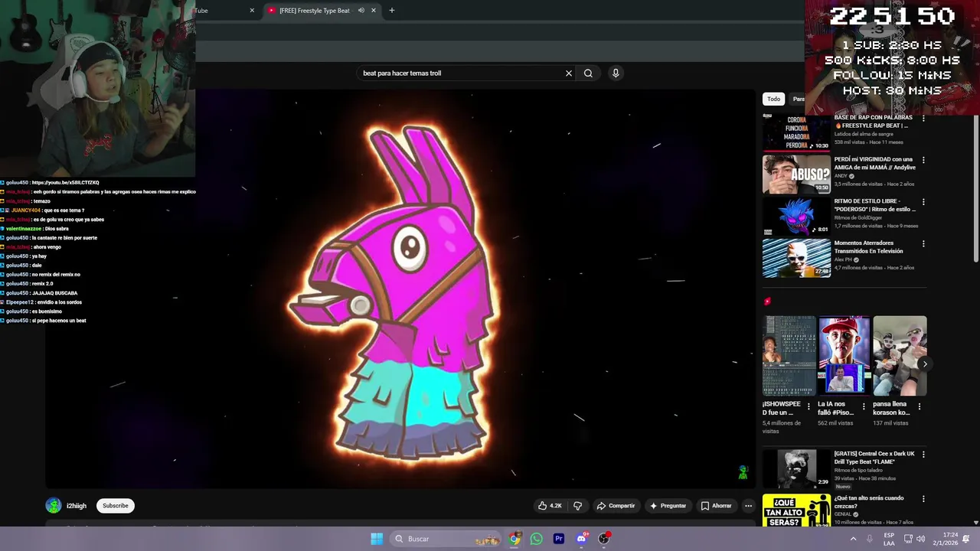Open options menu for ¿Qué tan alto serás video
The image size is (980, 551).
[923, 499]
